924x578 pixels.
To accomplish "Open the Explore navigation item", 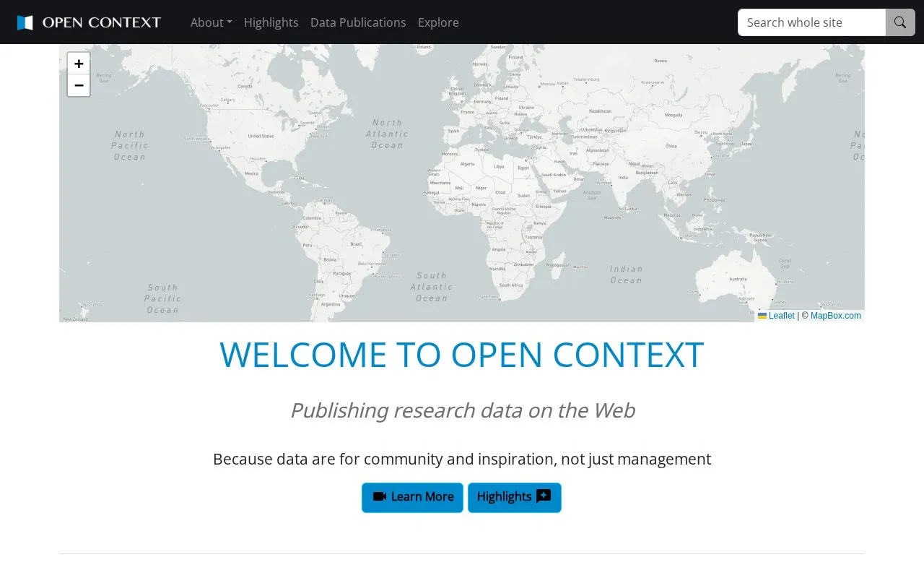I will pyautogui.click(x=438, y=22).
